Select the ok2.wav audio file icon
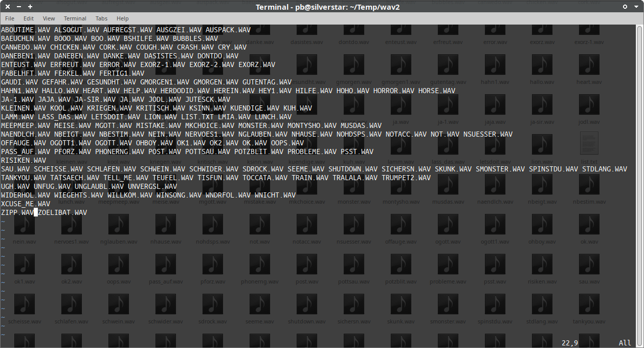Viewport: 644px width, 348px height. (72, 264)
